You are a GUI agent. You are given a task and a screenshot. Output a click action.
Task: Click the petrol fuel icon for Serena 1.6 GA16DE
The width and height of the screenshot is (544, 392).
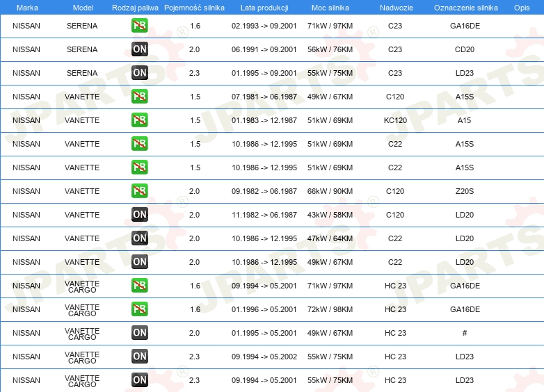click(139, 26)
